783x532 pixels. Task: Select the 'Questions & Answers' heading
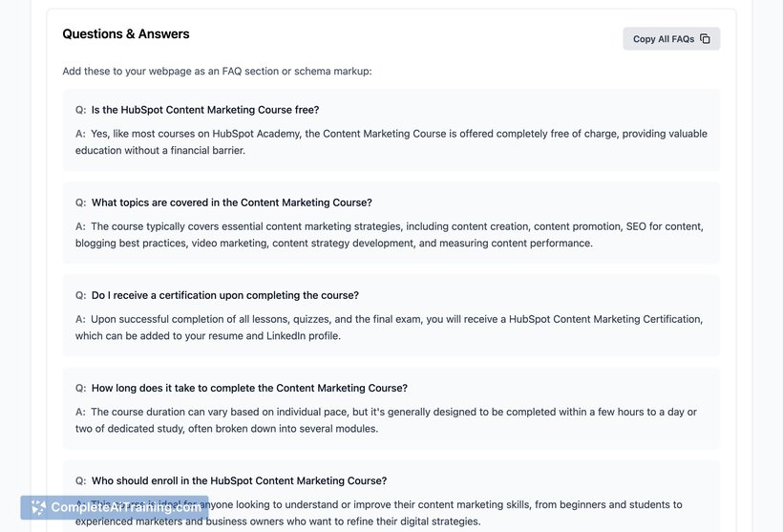click(126, 34)
